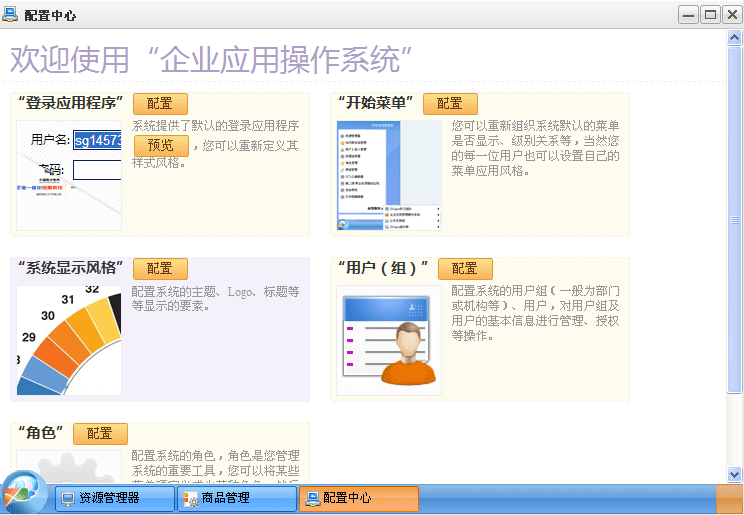Viewport: 744px width, 515px height.
Task: Click 配置 button for 开始菜单
Action: pyautogui.click(x=450, y=104)
